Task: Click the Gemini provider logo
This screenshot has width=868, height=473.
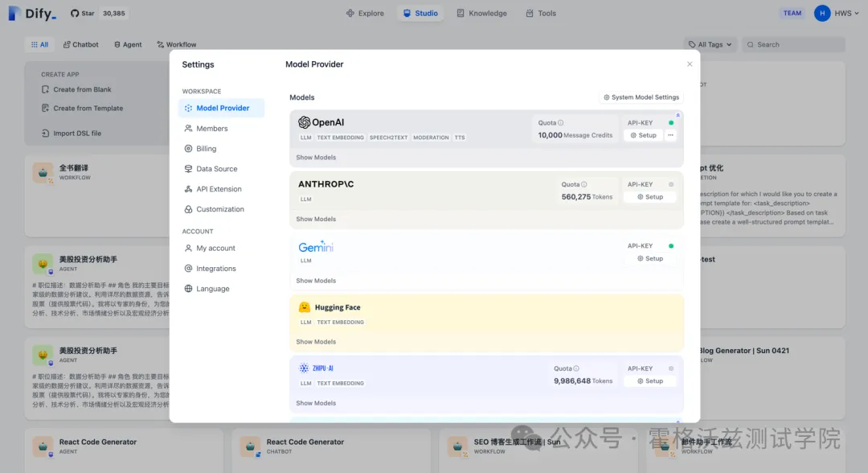Action: pyautogui.click(x=316, y=247)
